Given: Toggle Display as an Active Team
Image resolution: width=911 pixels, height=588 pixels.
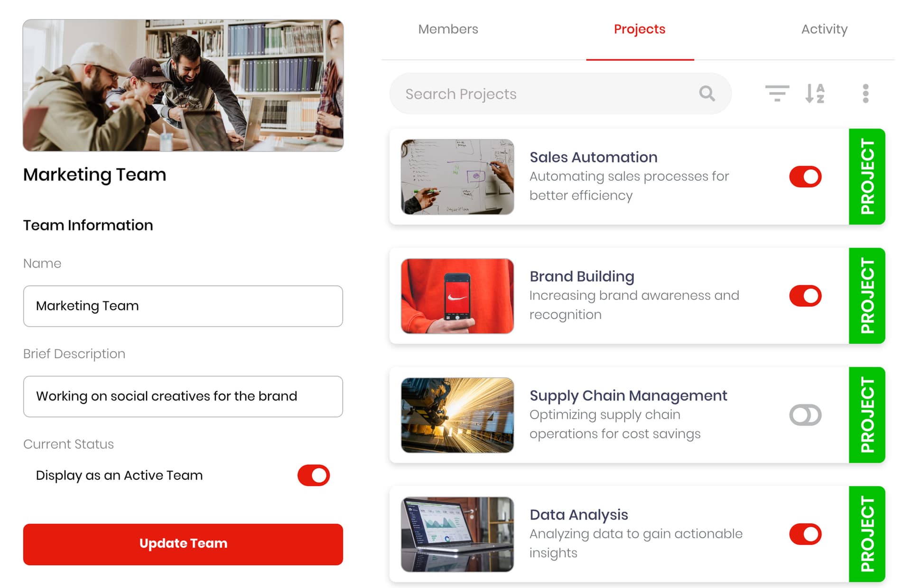Looking at the screenshot, I should click(x=313, y=475).
